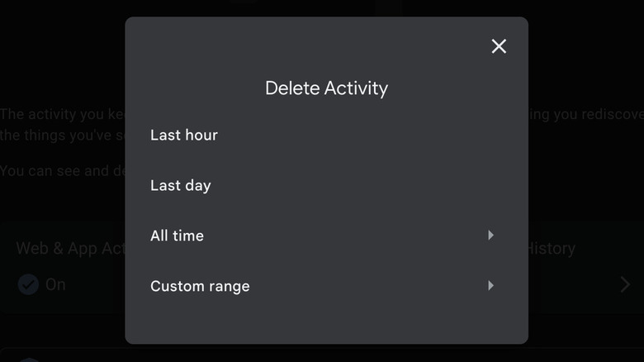The width and height of the screenshot is (644, 362).
Task: Select the "Last hour" option
Action: coord(184,135)
